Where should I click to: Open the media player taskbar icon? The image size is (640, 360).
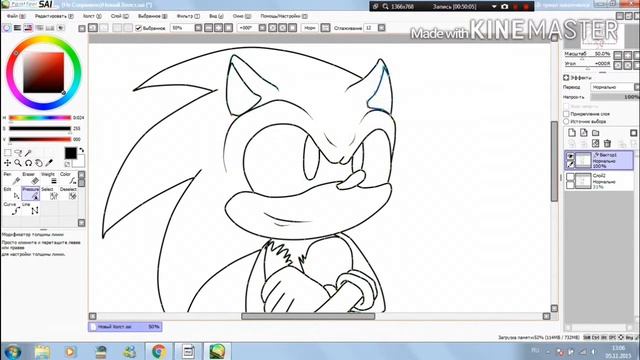click(x=71, y=351)
